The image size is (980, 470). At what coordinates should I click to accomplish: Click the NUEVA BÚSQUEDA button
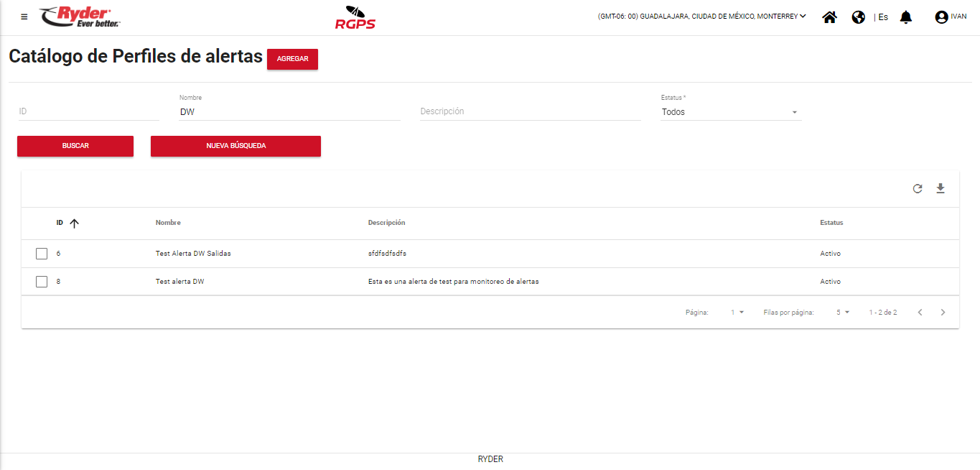click(x=235, y=146)
